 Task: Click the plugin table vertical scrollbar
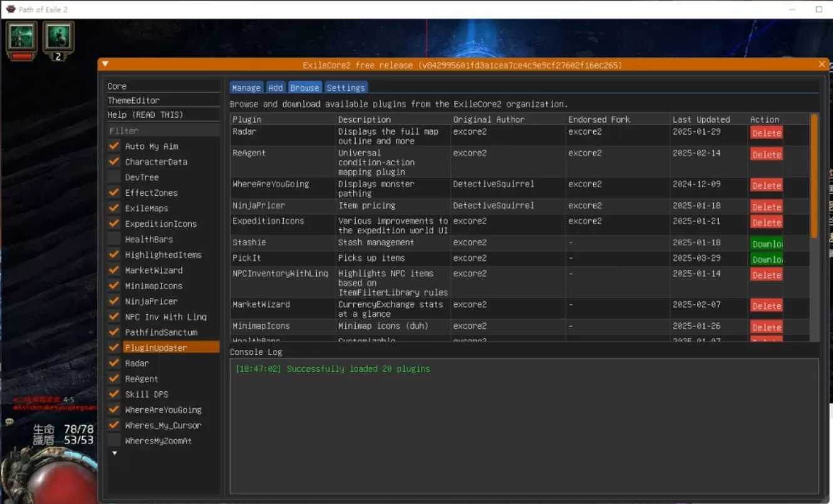point(814,175)
